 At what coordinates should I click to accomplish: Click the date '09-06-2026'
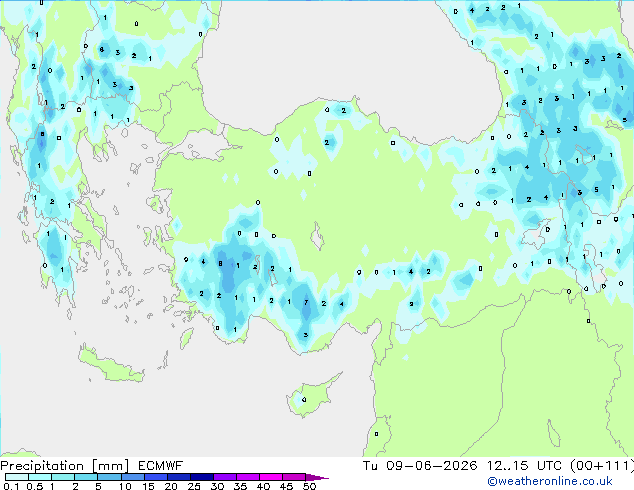click(431, 466)
